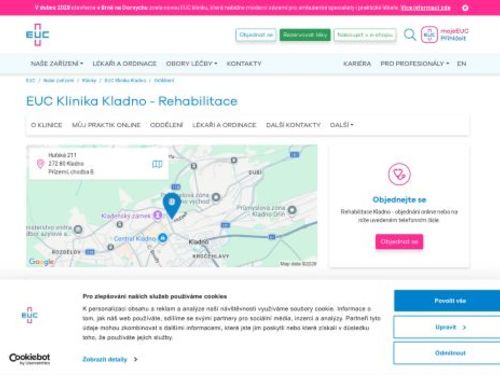The height and width of the screenshot is (375, 500).
Task: Click the Objednejte se heading
Action: point(399,200)
